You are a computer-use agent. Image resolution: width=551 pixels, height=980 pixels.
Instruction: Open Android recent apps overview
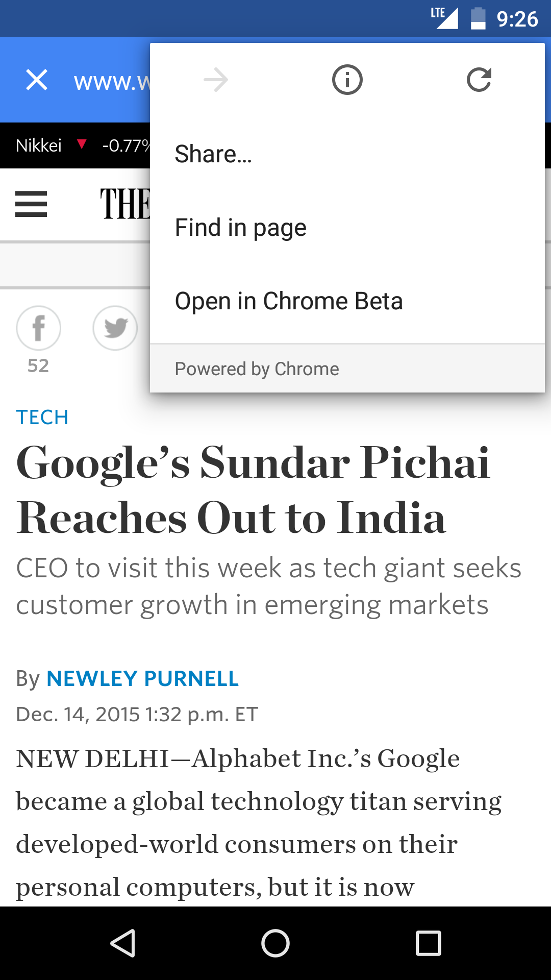point(428,943)
